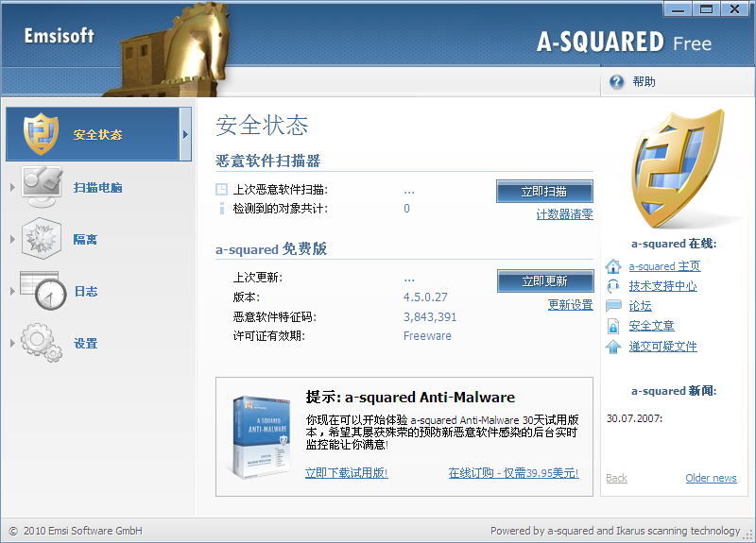Expand the arrow left of 隔离
Image resolution: width=756 pixels, height=543 pixels.
click(12, 239)
